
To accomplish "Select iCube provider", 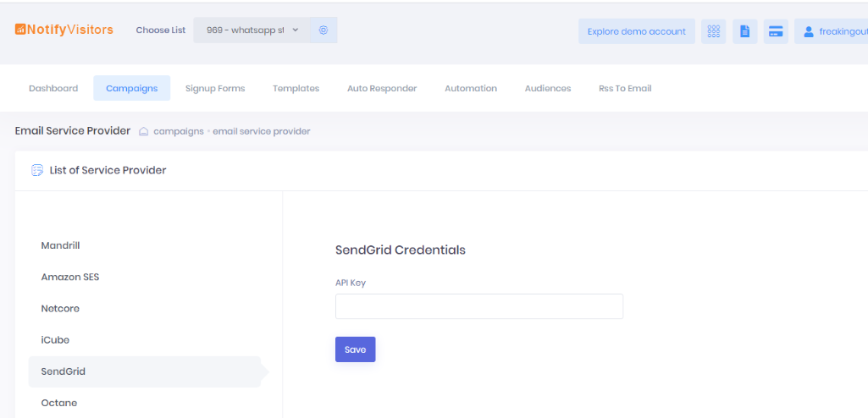I will (x=55, y=340).
